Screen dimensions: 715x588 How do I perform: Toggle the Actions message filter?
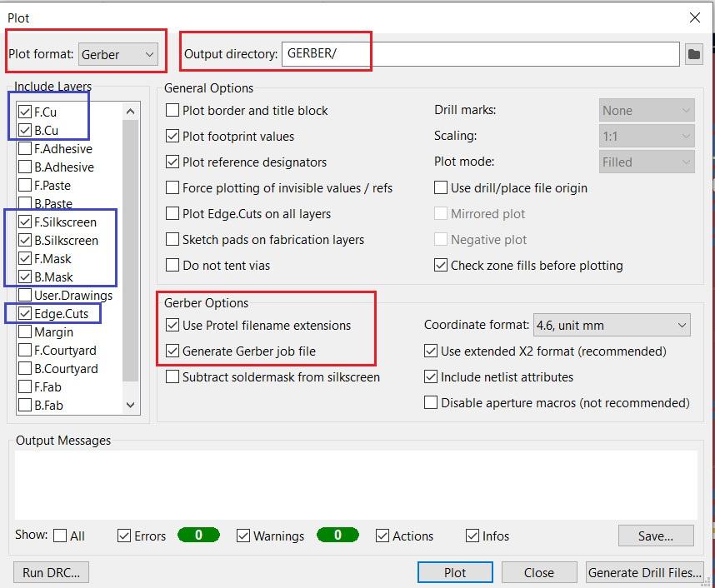pos(382,536)
